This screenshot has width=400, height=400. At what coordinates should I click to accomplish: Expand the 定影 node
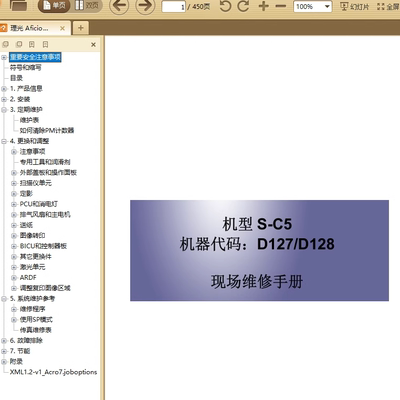[14, 194]
